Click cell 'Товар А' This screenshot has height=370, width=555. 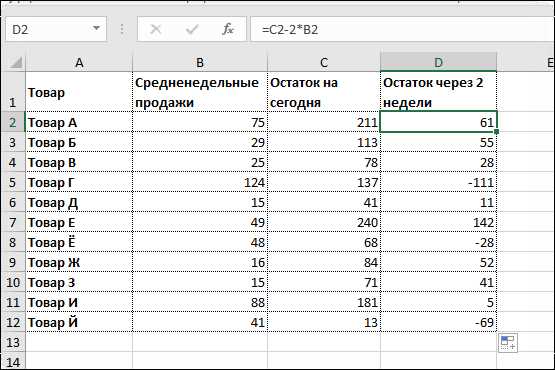click(79, 122)
